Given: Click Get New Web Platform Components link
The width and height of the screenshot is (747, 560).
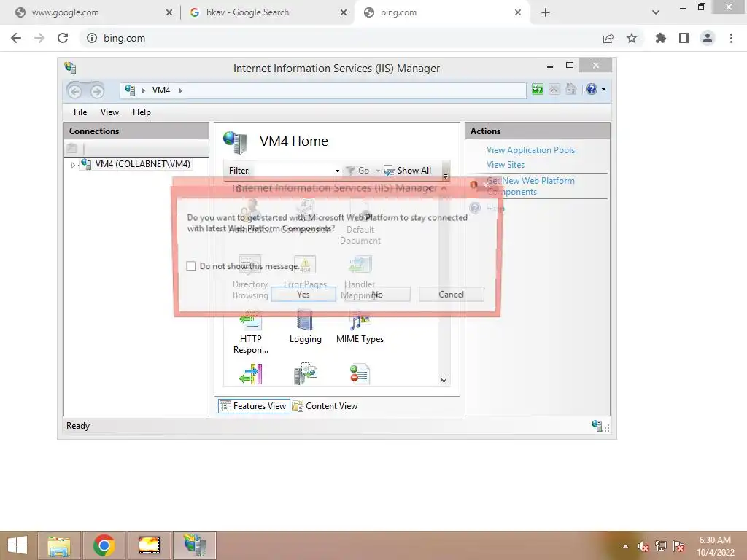Looking at the screenshot, I should tap(530, 186).
